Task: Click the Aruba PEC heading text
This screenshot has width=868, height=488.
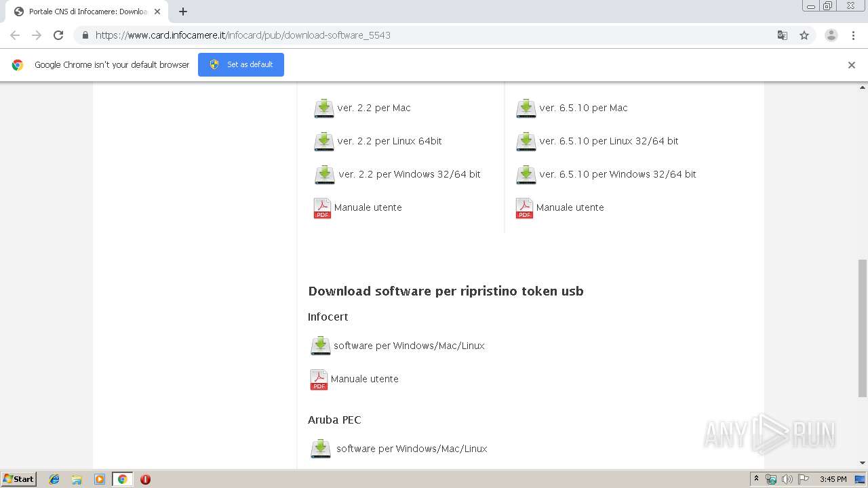Action: click(334, 420)
